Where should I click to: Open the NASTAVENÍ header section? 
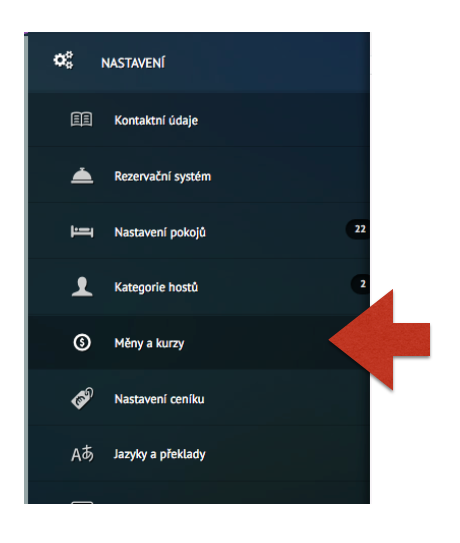(199, 62)
